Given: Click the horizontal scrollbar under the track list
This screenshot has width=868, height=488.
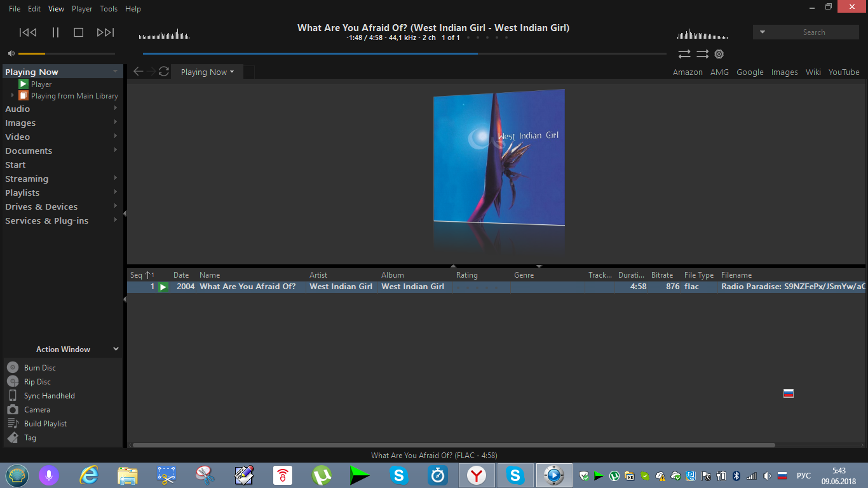Looking at the screenshot, I should point(453,445).
